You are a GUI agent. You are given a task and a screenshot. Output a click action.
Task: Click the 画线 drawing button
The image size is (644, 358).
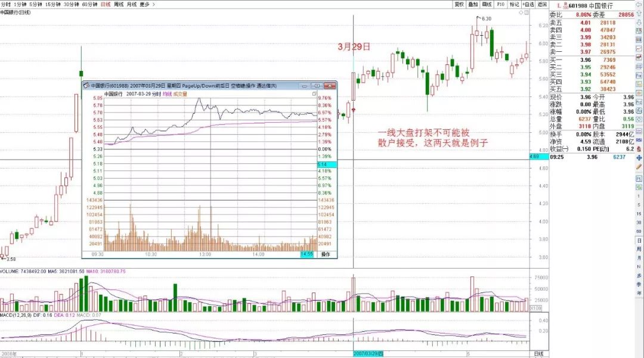click(x=487, y=4)
